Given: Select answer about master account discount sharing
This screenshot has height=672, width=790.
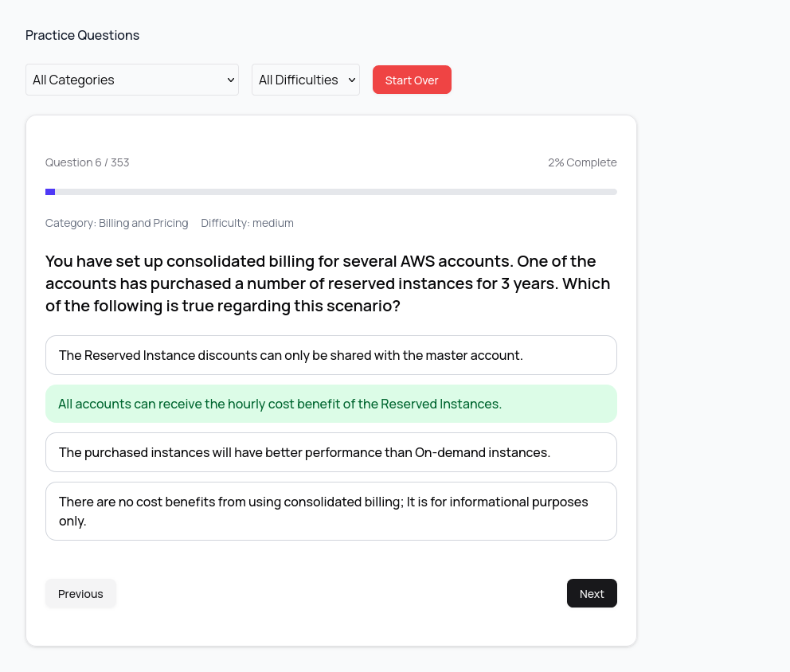Looking at the screenshot, I should [331, 355].
